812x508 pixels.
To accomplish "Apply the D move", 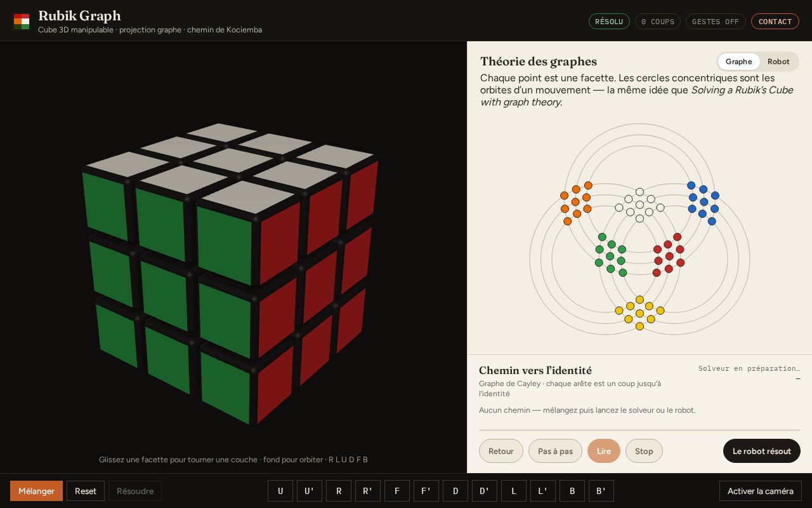I will [x=455, y=491].
